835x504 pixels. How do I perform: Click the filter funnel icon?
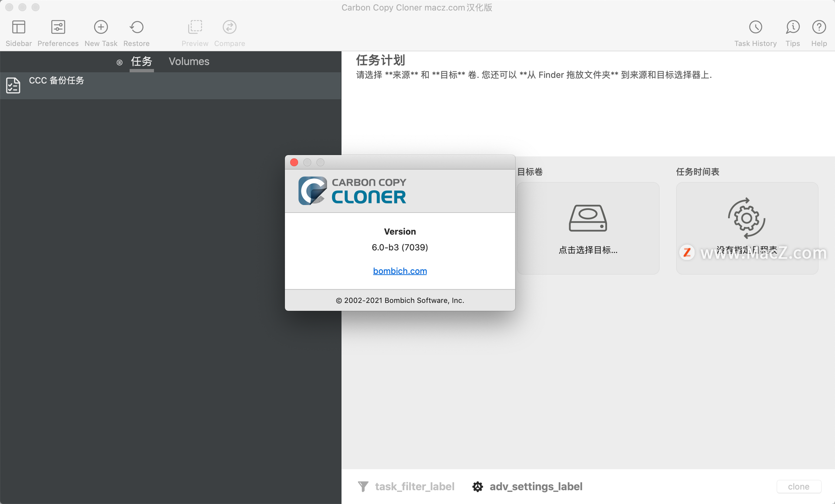tap(363, 487)
